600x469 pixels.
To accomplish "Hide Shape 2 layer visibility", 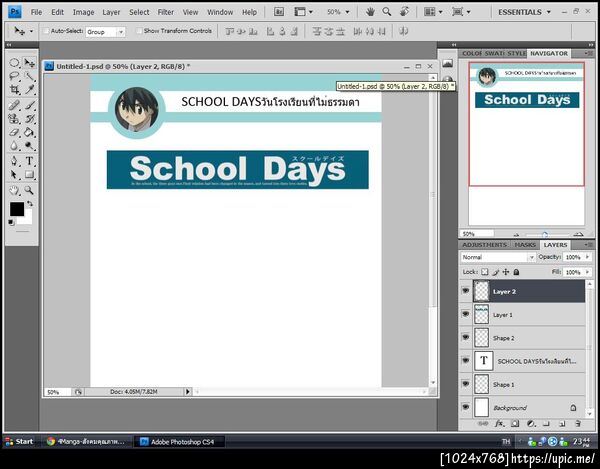I will (465, 337).
